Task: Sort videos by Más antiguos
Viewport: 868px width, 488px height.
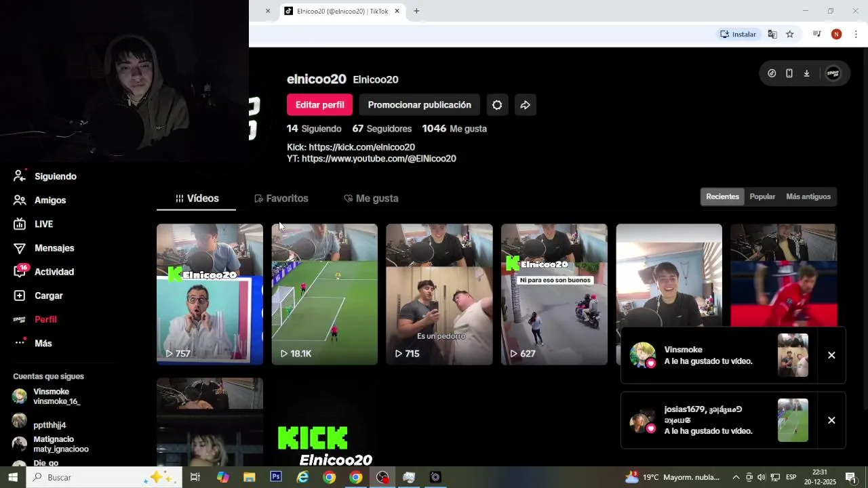Action: 808,197
